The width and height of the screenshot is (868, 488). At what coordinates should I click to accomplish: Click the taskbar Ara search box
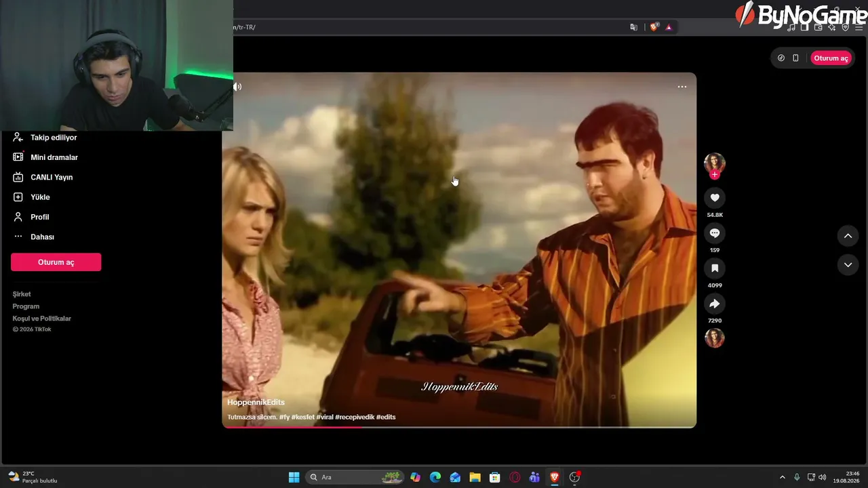[355, 477]
